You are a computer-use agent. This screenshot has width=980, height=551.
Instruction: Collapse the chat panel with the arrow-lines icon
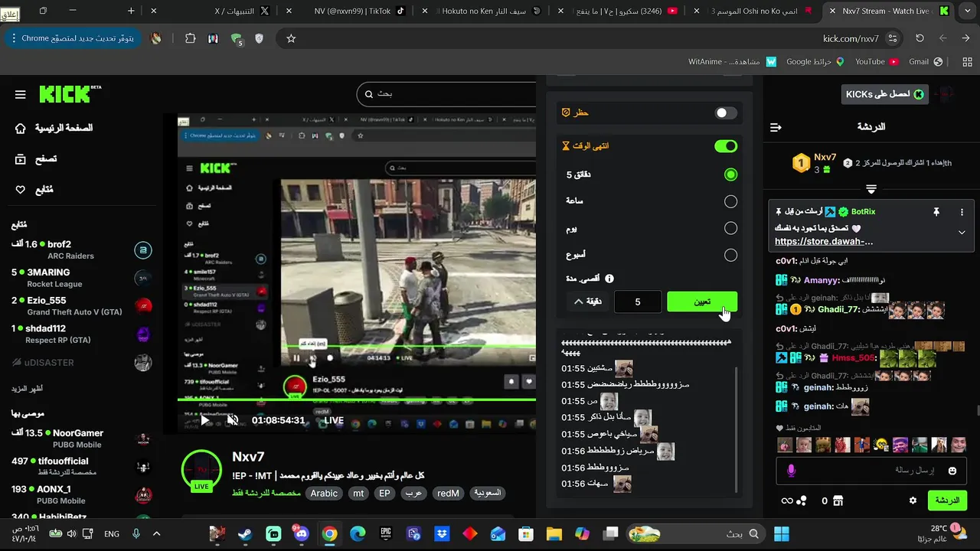coord(776,127)
